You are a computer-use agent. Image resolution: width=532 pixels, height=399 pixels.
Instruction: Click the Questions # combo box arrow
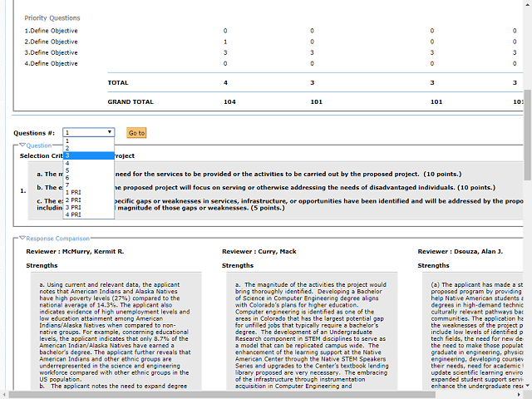(x=110, y=132)
